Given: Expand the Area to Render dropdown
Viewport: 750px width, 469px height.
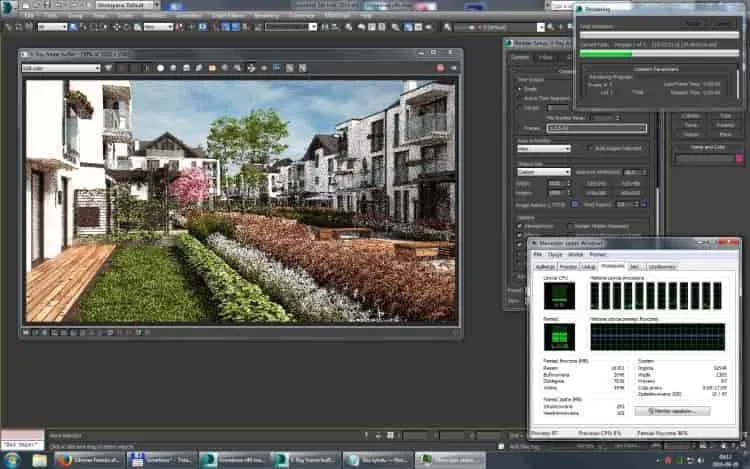Looking at the screenshot, I should 544,149.
